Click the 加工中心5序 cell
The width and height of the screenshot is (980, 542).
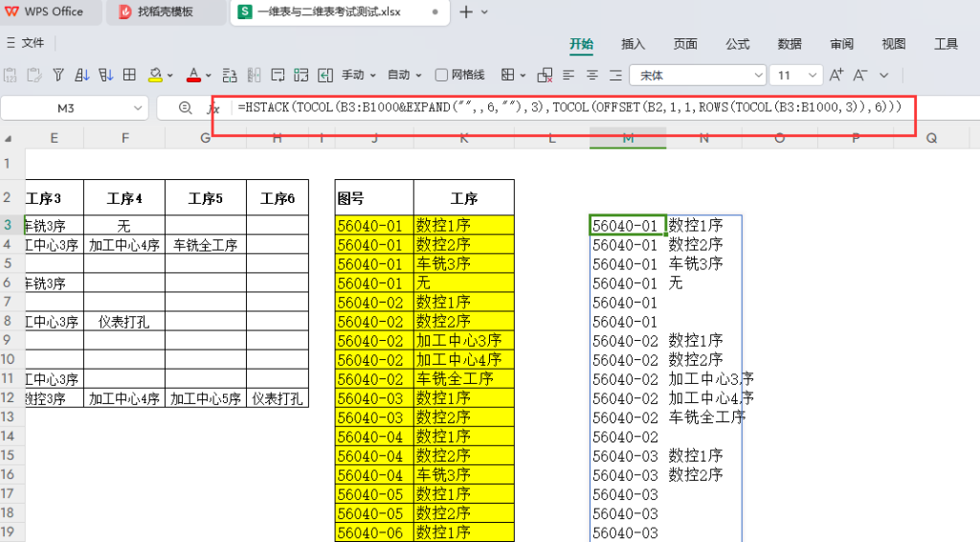click(x=206, y=398)
